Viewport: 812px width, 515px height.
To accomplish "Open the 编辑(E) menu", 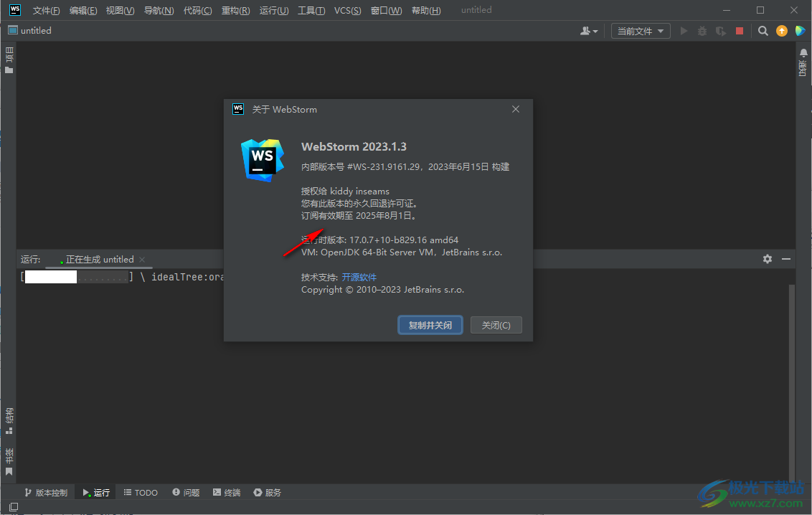I will pyautogui.click(x=83, y=10).
